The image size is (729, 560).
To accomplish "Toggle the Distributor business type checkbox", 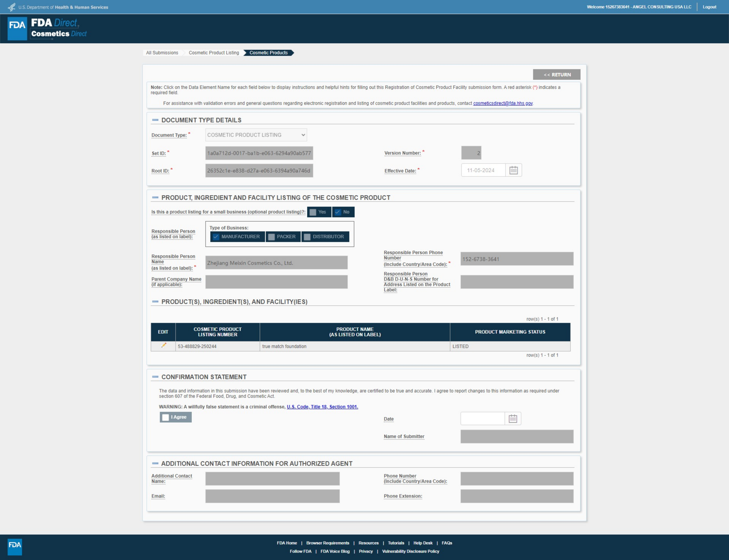I will pos(307,237).
